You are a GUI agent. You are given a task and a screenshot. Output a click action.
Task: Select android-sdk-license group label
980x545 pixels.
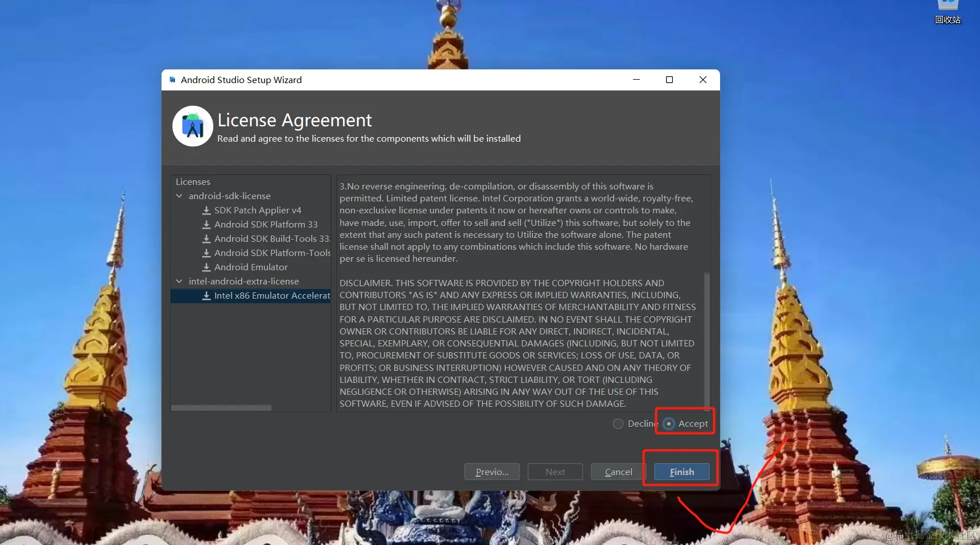tap(230, 196)
